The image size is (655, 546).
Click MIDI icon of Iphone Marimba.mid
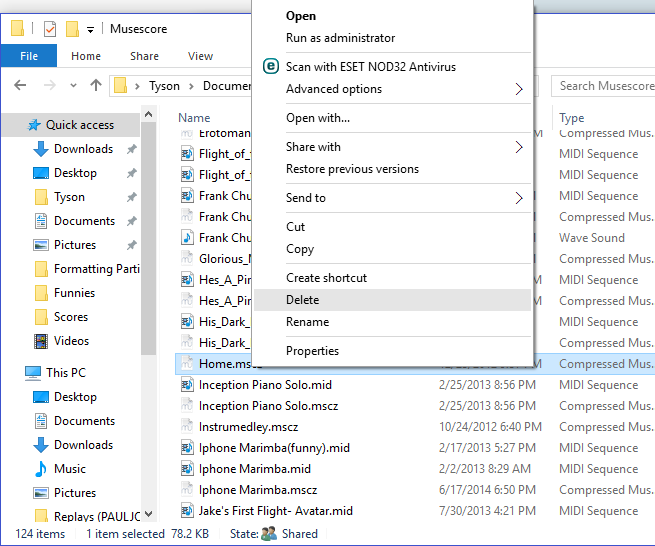[187, 469]
